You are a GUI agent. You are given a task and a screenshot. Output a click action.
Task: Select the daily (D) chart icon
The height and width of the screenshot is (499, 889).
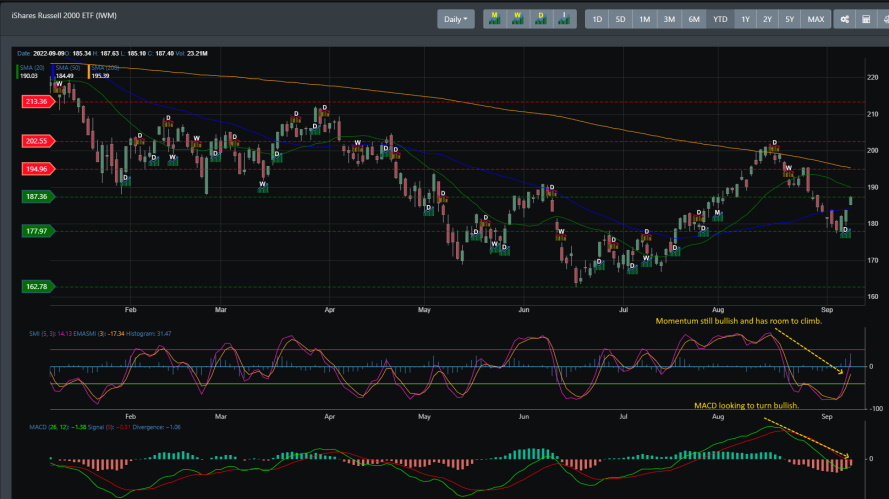click(541, 19)
